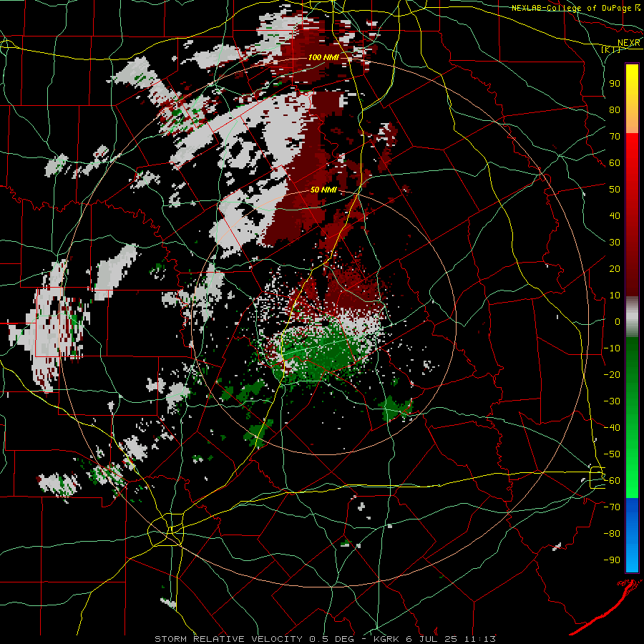Click the 50 scale label on color bar
The height and width of the screenshot is (644, 644).
(615, 190)
